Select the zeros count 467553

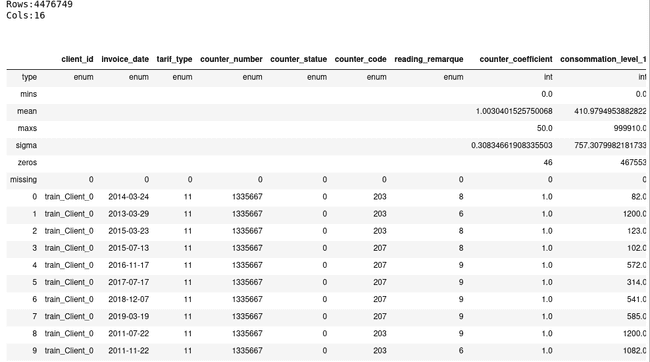click(633, 163)
